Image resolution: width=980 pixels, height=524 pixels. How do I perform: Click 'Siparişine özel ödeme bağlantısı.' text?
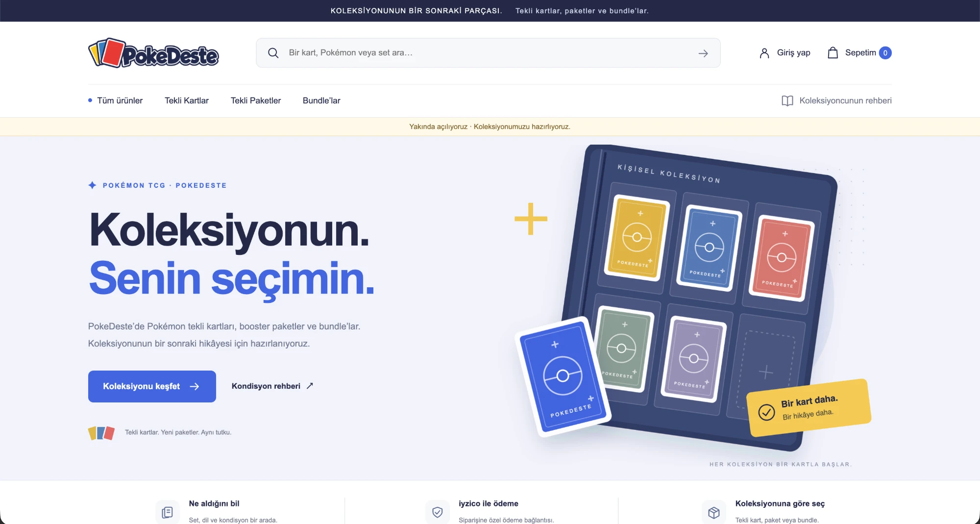point(506,520)
